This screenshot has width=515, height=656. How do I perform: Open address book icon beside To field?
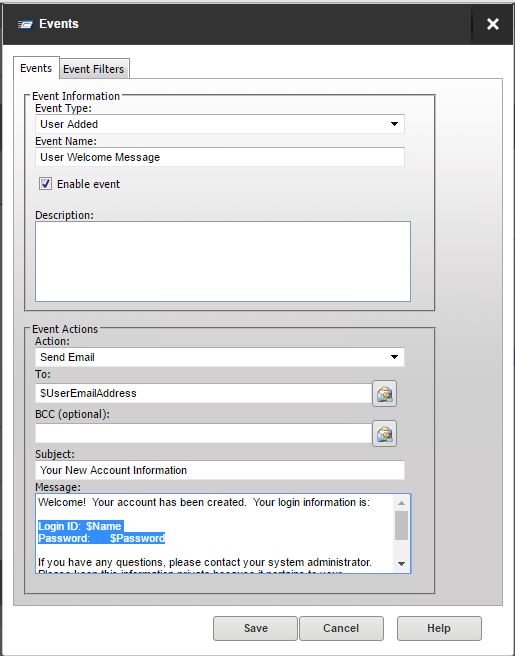coord(384,393)
